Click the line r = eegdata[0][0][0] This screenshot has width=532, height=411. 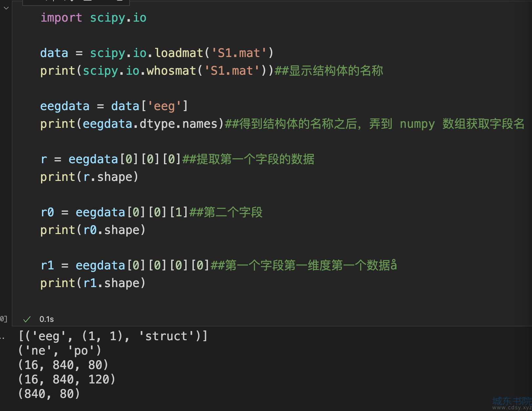point(111,159)
